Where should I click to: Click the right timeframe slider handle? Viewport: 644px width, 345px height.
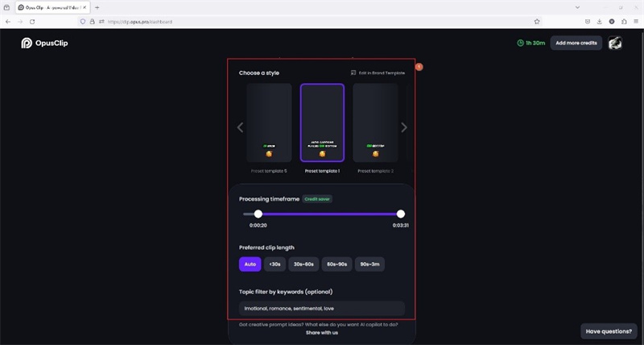point(401,214)
